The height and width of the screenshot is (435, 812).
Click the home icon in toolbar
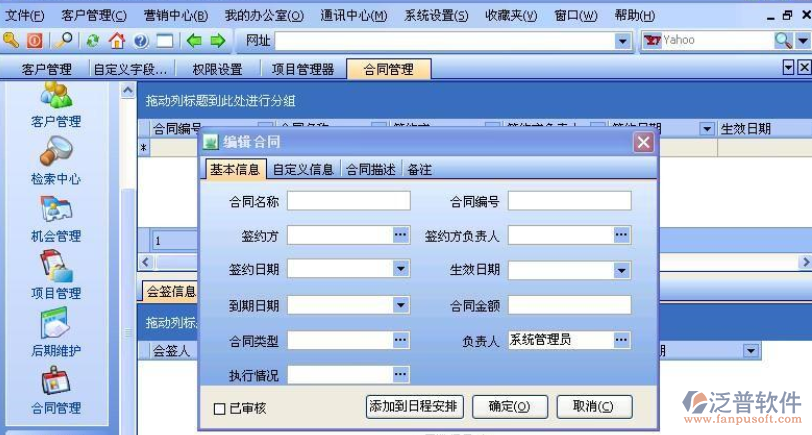click(x=117, y=41)
